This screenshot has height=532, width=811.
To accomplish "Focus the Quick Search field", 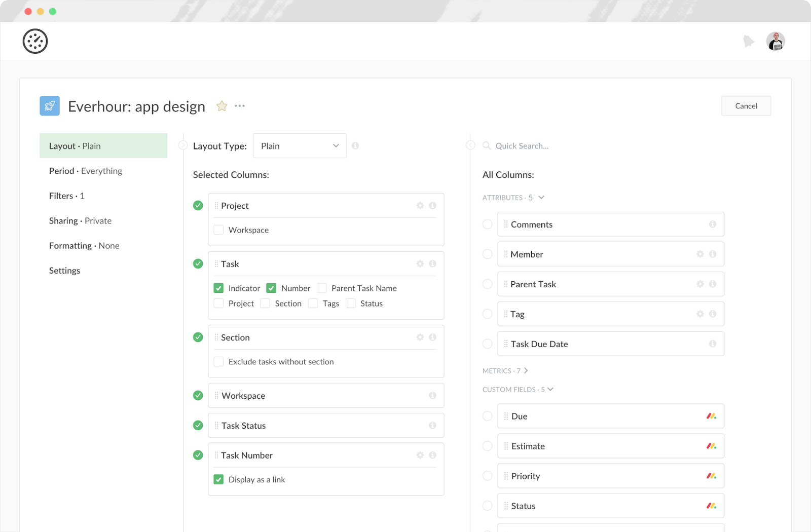I will click(522, 146).
